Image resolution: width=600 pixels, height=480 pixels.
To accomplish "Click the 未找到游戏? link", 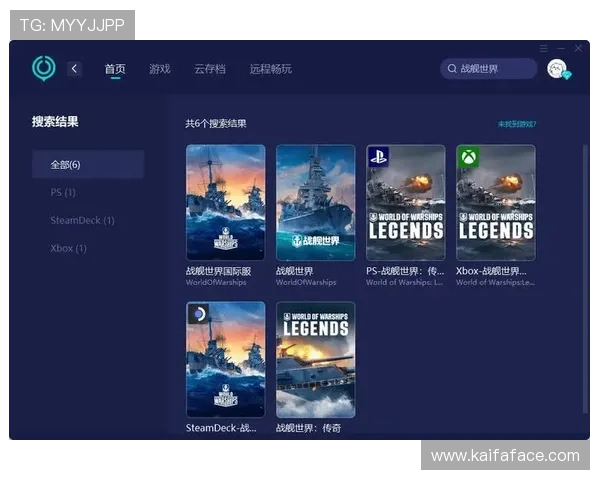I will [517, 124].
